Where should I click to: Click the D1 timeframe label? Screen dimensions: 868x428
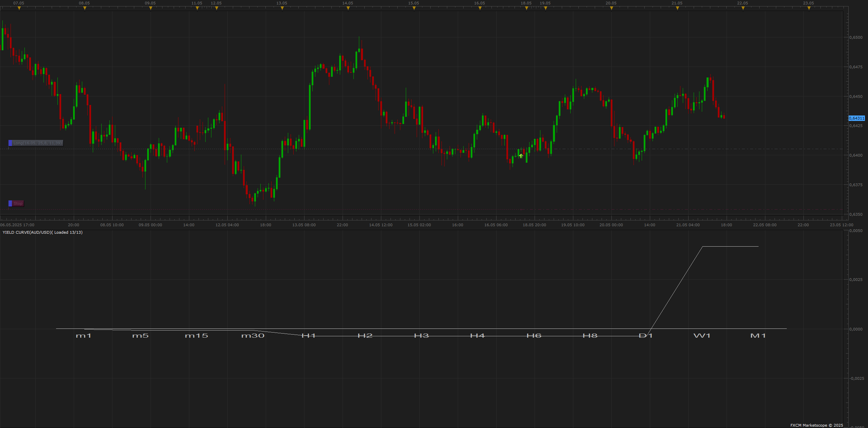pos(646,336)
